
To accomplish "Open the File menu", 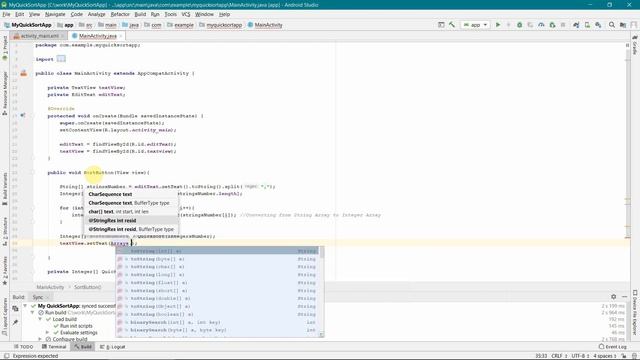I will point(6,14).
